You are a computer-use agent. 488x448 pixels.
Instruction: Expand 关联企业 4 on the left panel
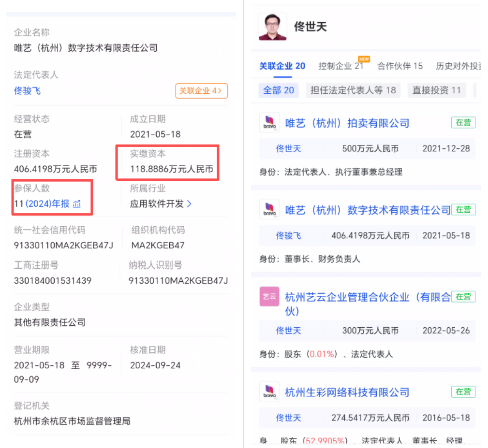pyautogui.click(x=201, y=91)
